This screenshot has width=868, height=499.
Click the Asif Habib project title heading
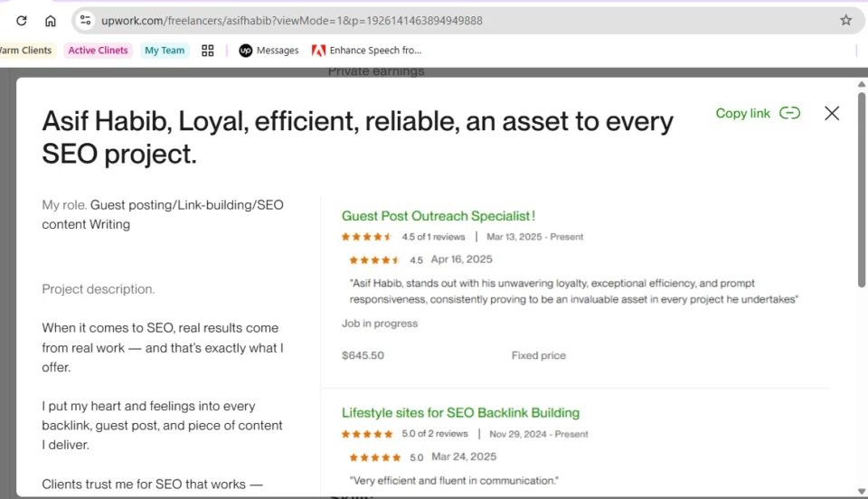(358, 137)
